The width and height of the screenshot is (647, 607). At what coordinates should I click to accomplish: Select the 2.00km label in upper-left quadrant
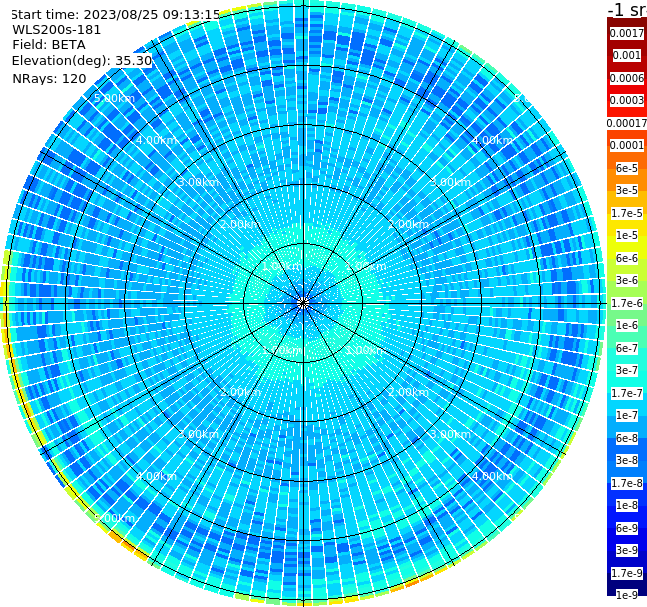click(x=241, y=224)
